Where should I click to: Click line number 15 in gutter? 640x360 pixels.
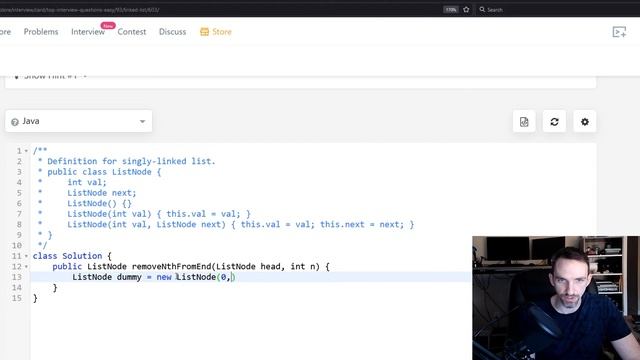pyautogui.click(x=16, y=298)
